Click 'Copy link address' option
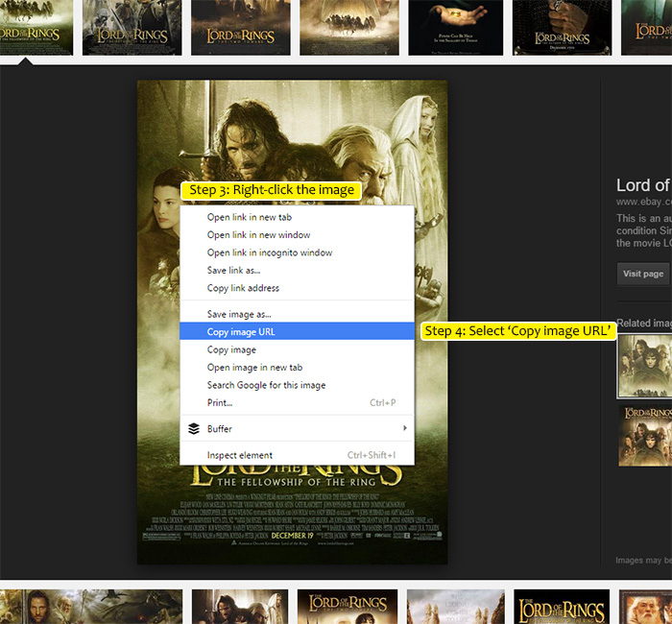 (243, 288)
